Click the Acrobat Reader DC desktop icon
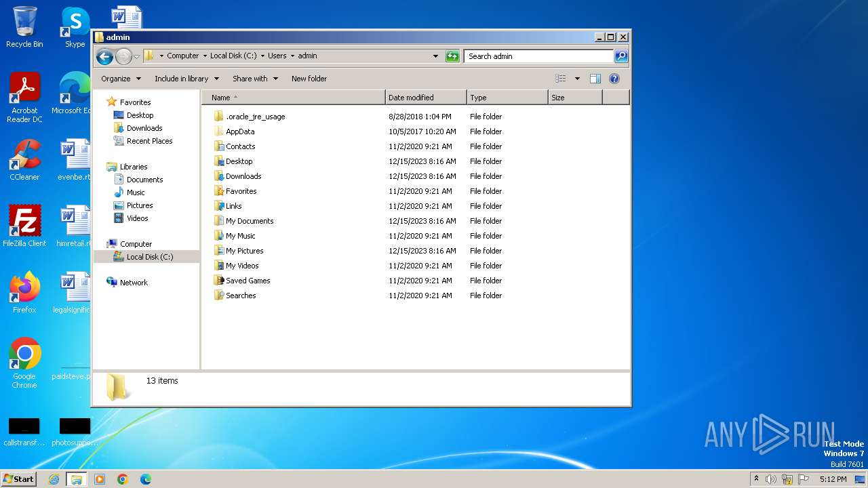This screenshot has height=488, width=868. [x=24, y=98]
